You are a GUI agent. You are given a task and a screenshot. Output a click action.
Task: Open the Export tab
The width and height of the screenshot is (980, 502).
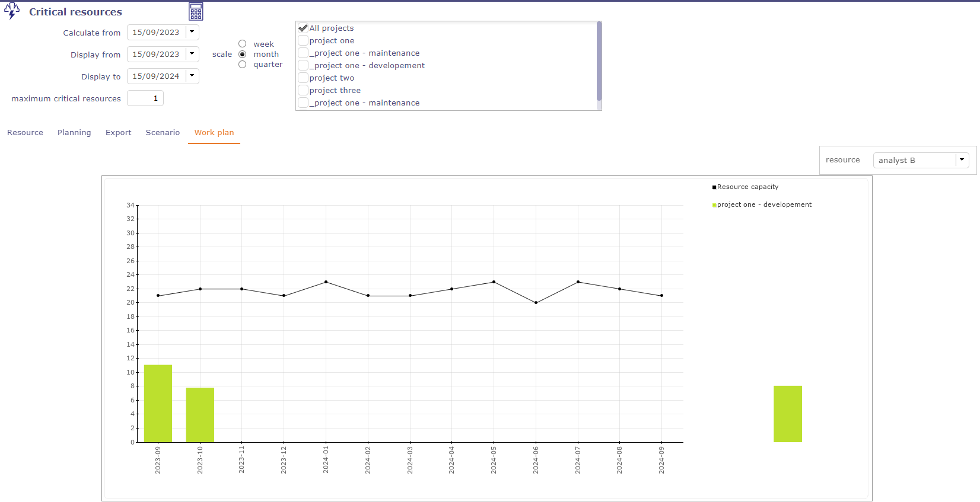pos(119,133)
